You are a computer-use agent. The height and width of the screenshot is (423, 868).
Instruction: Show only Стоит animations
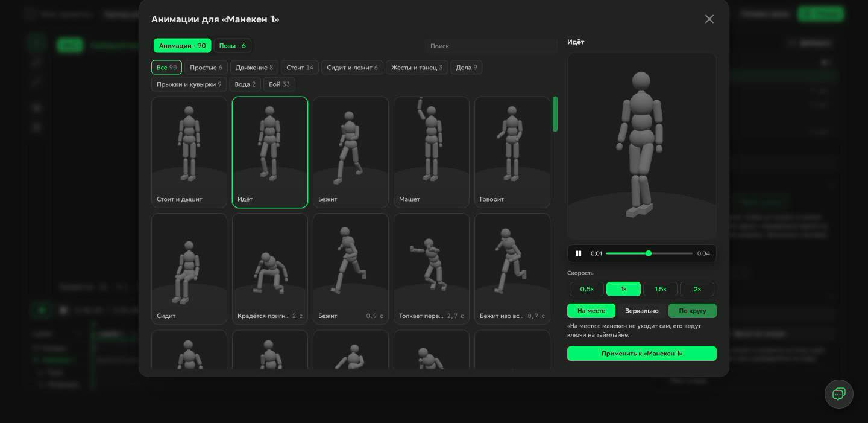click(300, 68)
